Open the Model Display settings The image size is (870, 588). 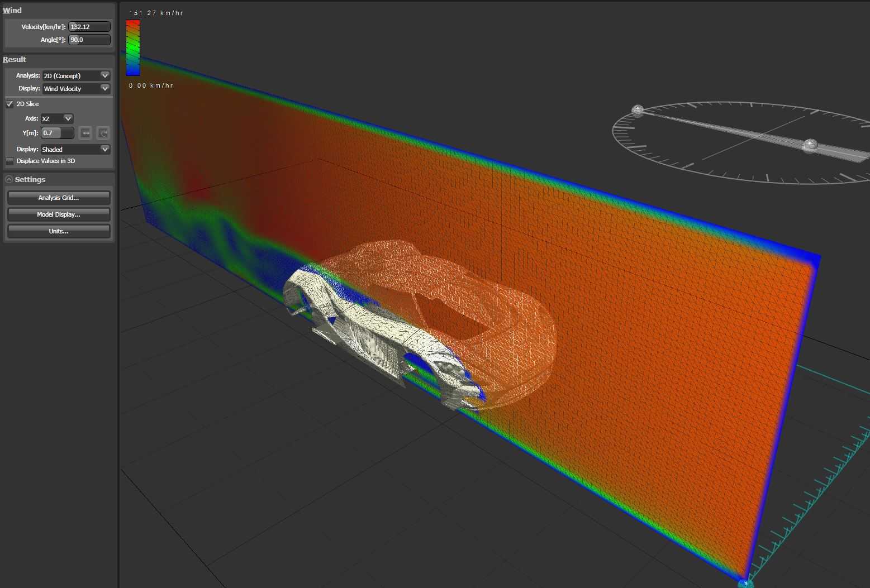59,214
